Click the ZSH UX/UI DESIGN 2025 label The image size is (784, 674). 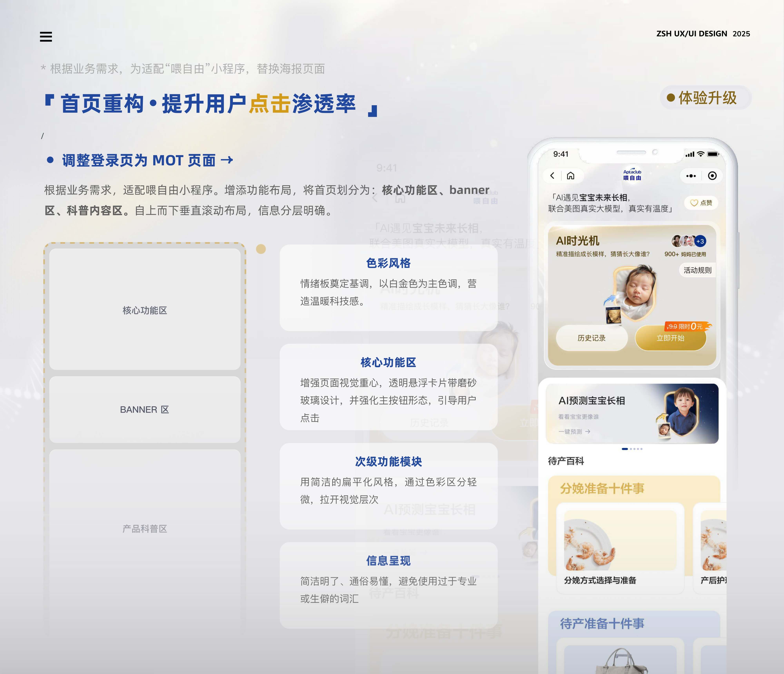pos(703,34)
